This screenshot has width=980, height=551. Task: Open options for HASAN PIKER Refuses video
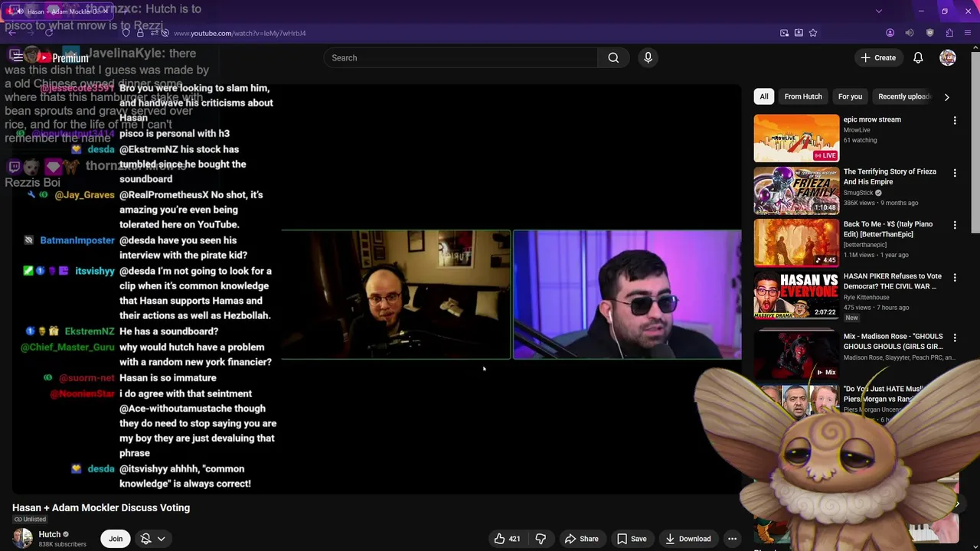(955, 278)
